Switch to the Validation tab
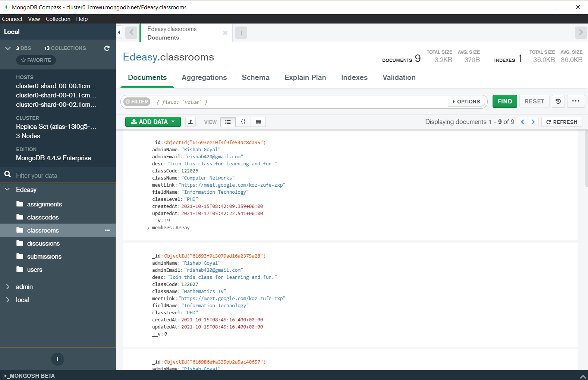Screen dimensions: 588x380 point(399,77)
